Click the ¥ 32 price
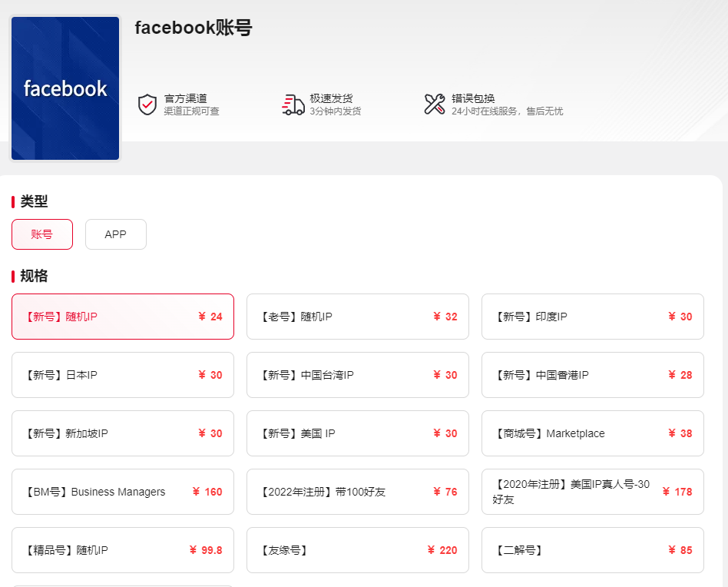728x587 pixels. (x=445, y=317)
